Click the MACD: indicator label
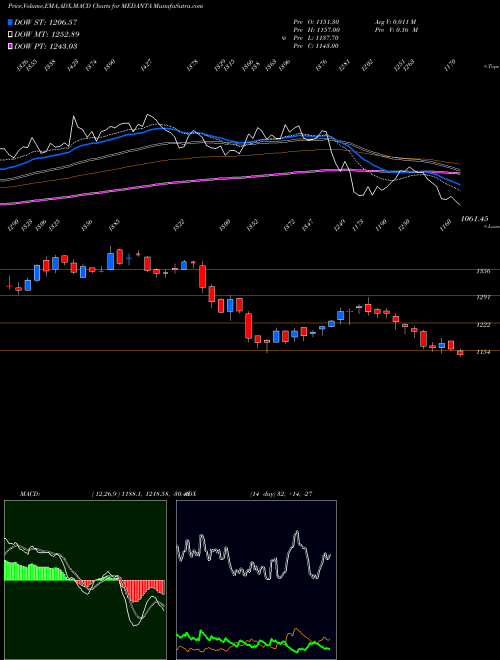500x660 pixels. coord(29,494)
